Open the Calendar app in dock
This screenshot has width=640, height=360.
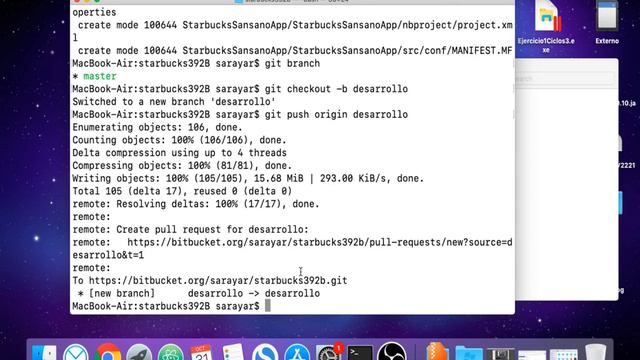click(202, 352)
